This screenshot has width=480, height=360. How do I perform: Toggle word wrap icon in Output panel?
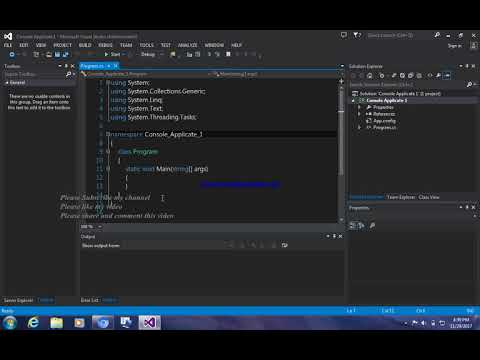pyautogui.click(x=284, y=245)
